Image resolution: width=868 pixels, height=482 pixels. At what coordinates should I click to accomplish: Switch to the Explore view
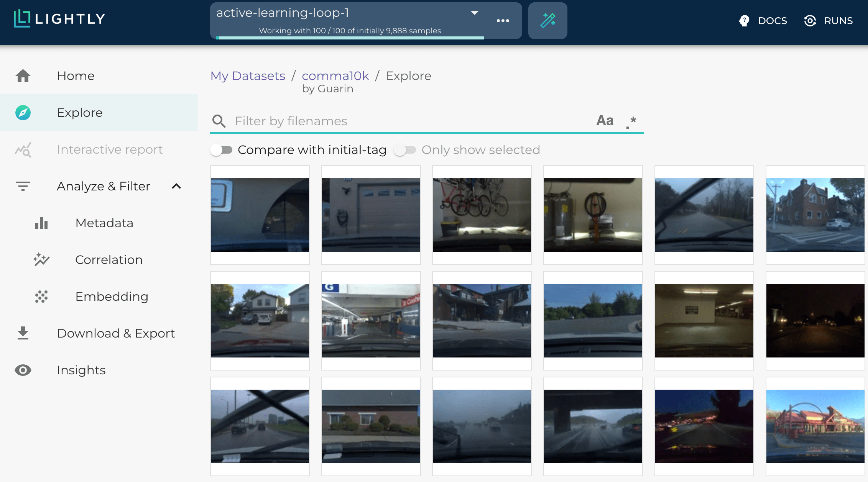point(79,112)
